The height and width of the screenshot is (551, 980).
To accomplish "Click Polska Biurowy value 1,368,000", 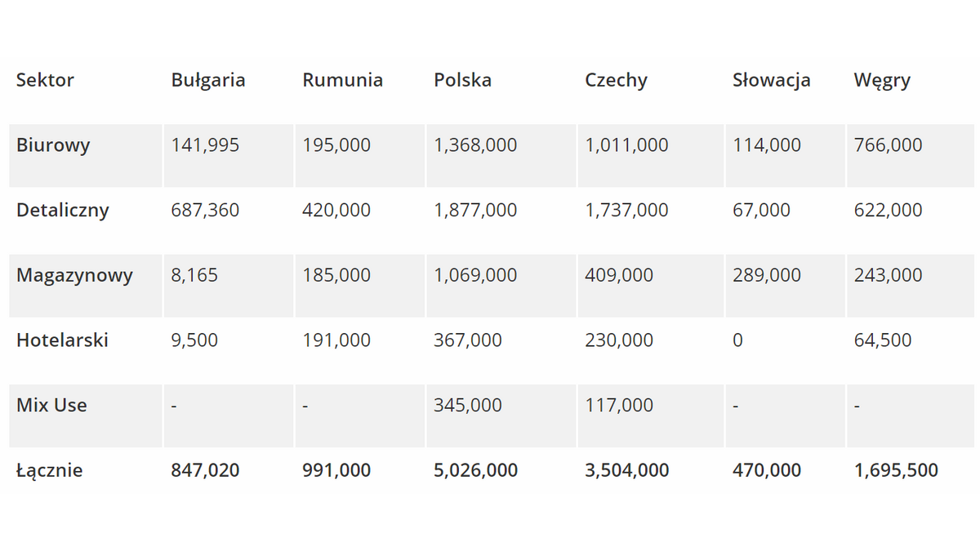I will click(475, 145).
